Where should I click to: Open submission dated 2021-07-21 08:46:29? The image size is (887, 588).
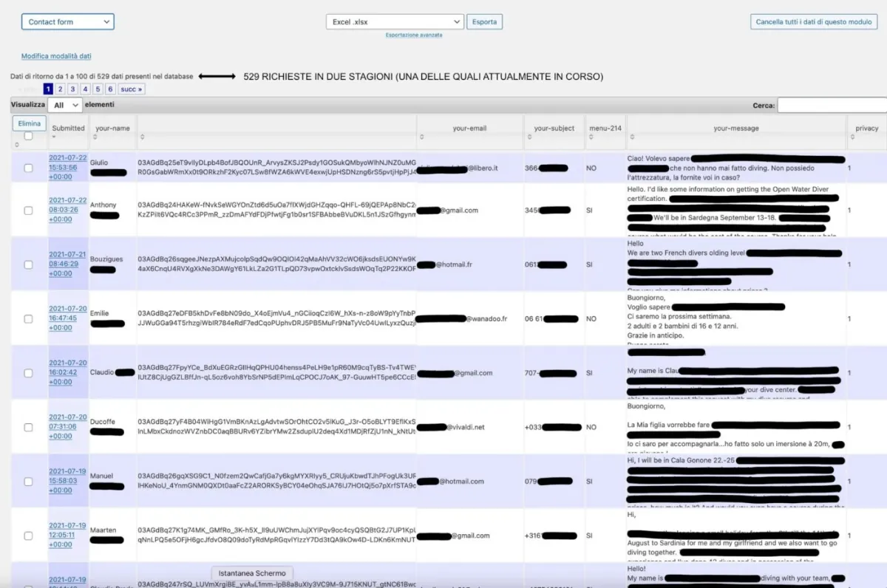click(x=67, y=264)
